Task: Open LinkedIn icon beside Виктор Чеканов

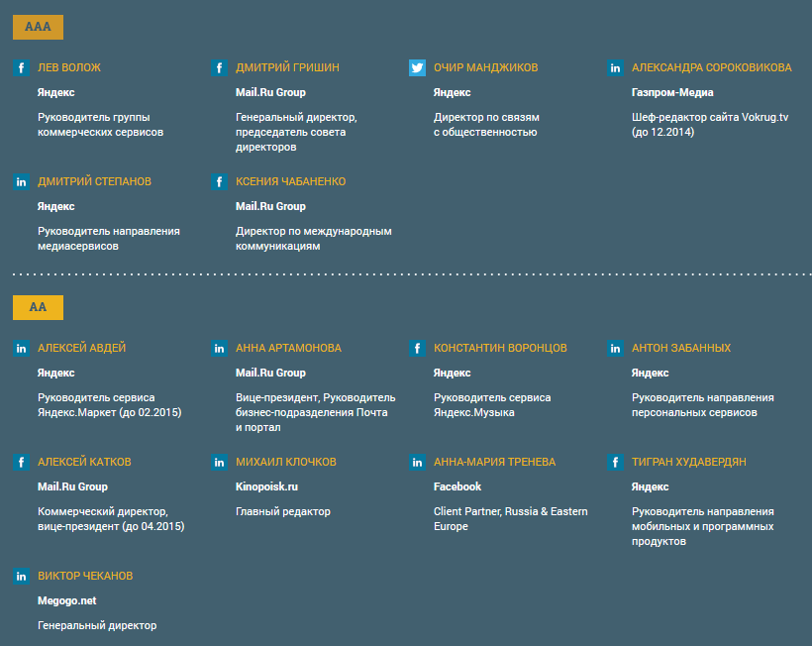Action: (21, 576)
